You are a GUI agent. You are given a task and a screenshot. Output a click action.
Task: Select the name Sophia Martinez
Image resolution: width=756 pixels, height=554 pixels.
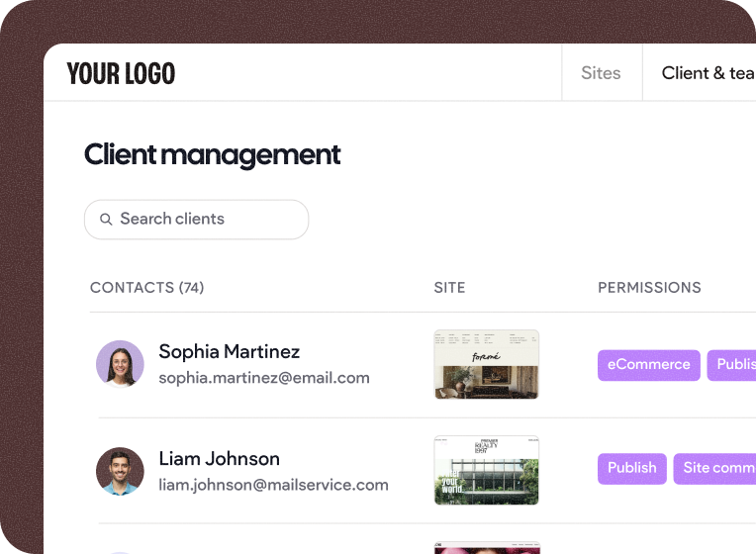click(230, 351)
